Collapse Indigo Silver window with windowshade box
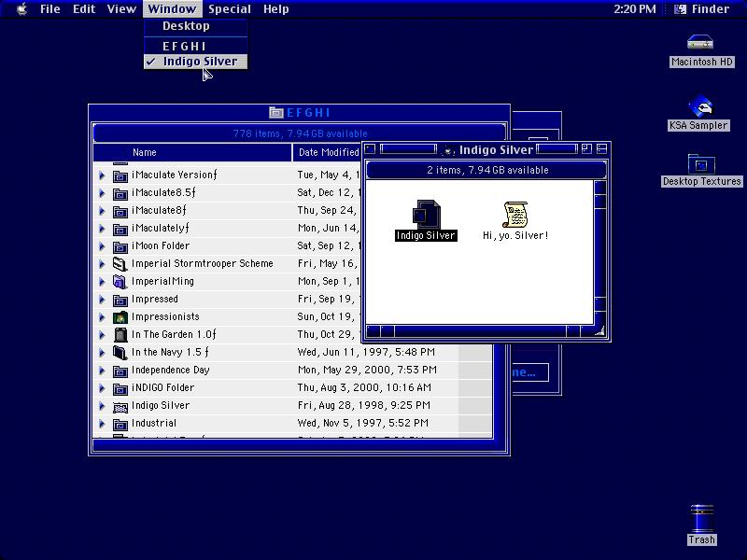This screenshot has height=560, width=747. tap(601, 149)
